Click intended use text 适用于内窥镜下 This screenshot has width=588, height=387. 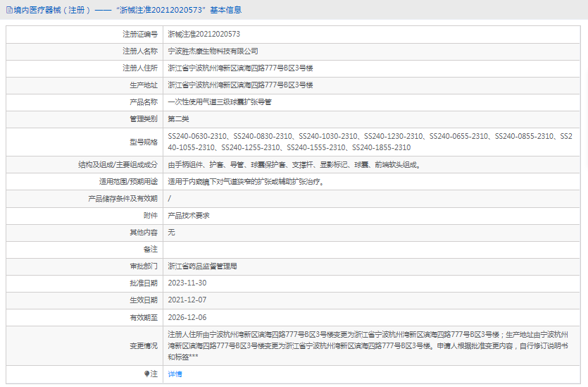coord(246,182)
